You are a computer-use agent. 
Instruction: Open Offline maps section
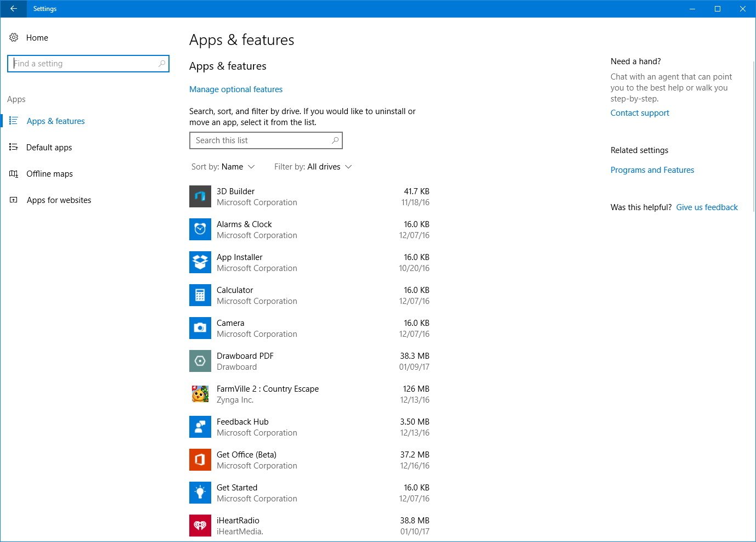(x=49, y=174)
